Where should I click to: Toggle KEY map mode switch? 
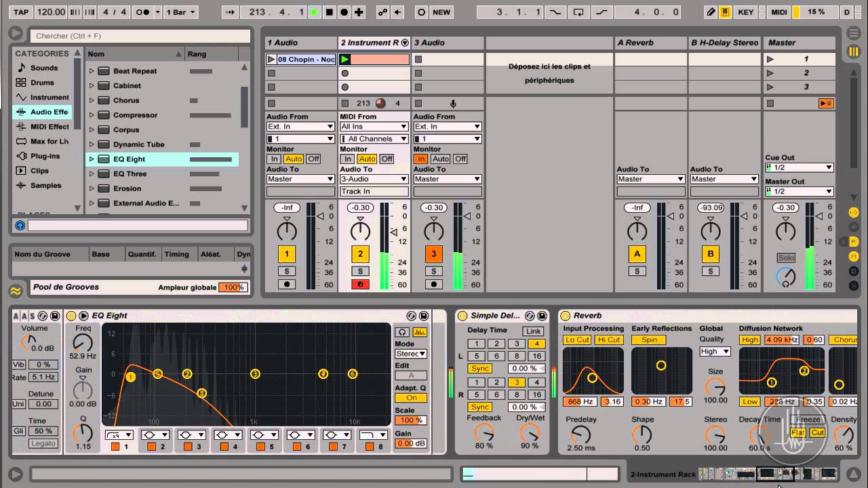coord(745,12)
